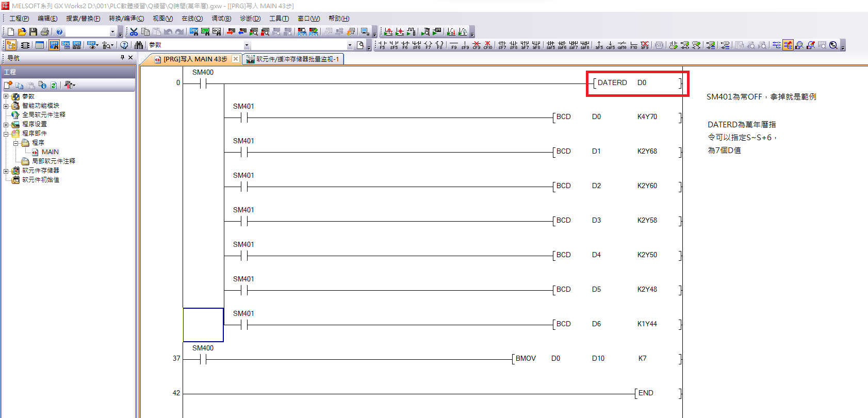The image size is (868, 418).
Task: Click the binoculars find device icon
Action: pyautogui.click(x=139, y=45)
